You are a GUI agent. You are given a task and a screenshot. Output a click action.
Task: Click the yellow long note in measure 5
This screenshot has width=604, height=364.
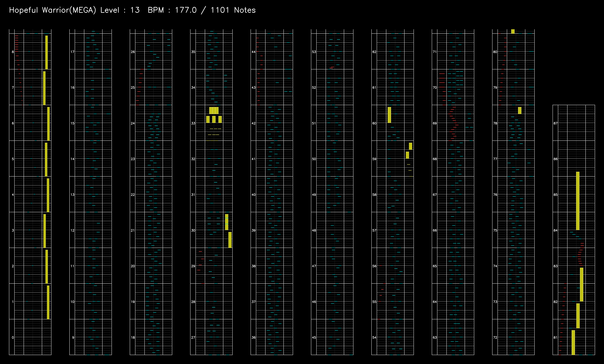click(46, 160)
